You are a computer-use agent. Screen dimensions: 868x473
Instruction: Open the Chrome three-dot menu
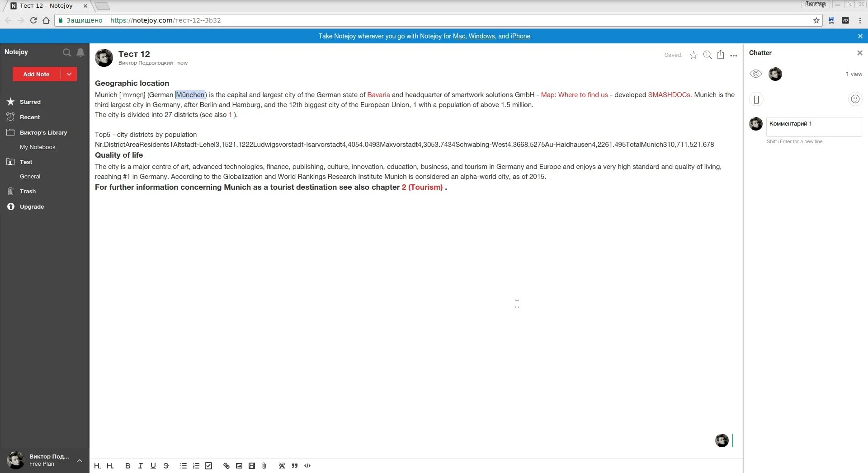(860, 20)
